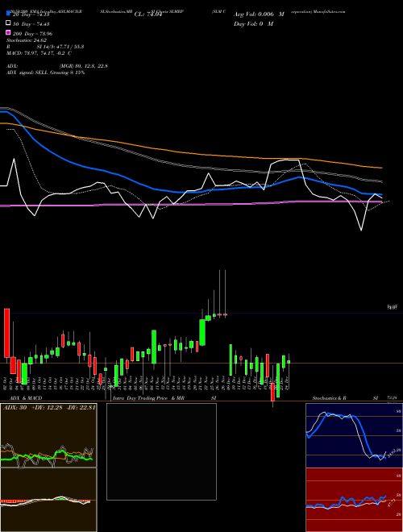
Task: Click the tall red first candlestick
Action: pyautogui.click(x=6, y=333)
